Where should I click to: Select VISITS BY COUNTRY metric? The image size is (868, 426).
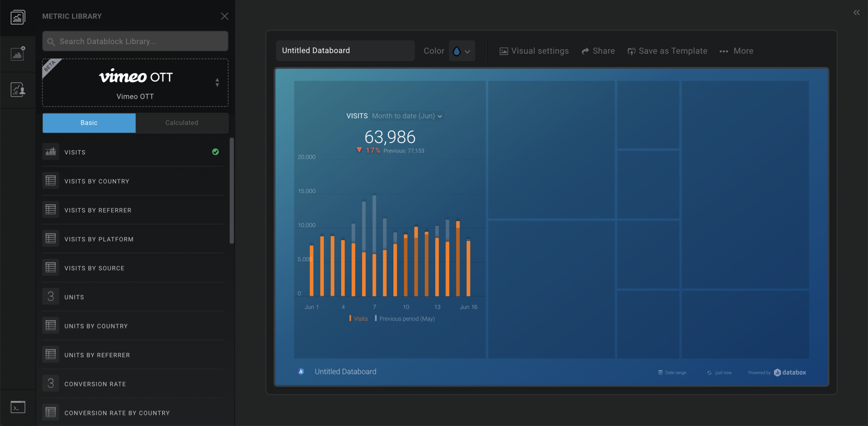pos(97,181)
